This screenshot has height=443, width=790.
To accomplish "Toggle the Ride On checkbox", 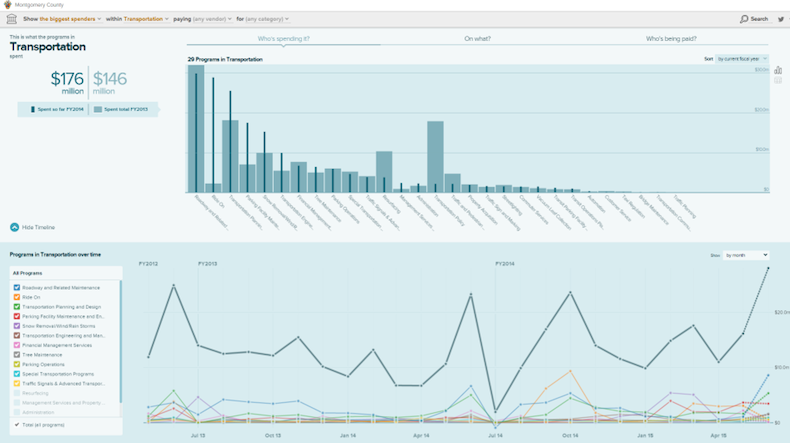I will click(17, 297).
